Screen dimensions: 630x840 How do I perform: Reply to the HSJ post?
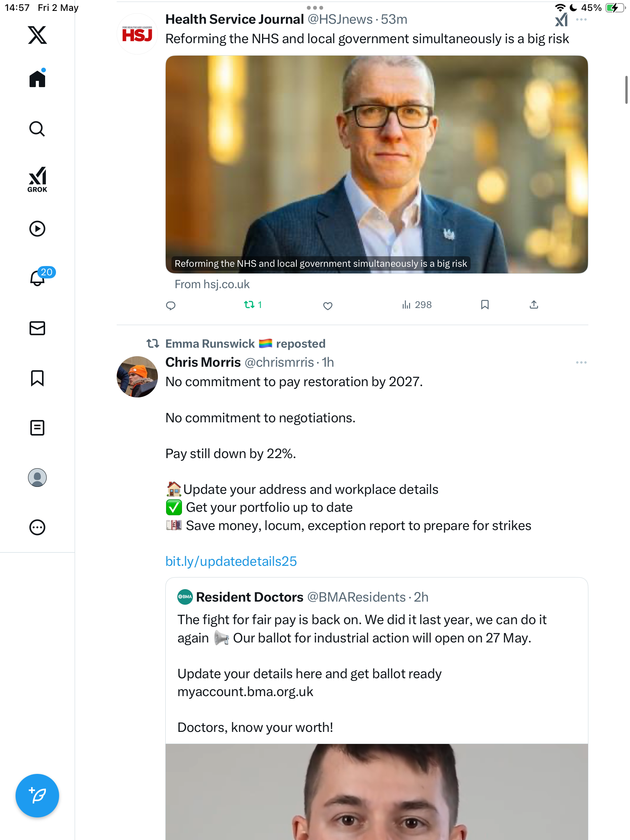tap(171, 306)
